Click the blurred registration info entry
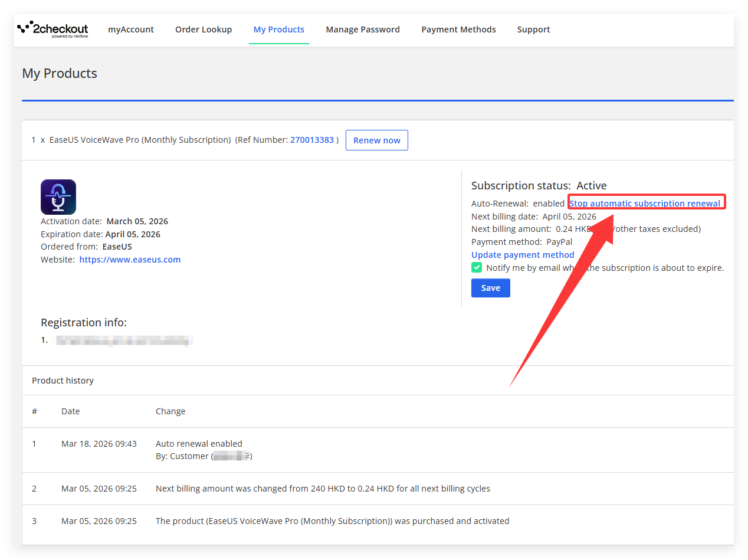The width and height of the screenshot is (748, 560). (x=124, y=340)
